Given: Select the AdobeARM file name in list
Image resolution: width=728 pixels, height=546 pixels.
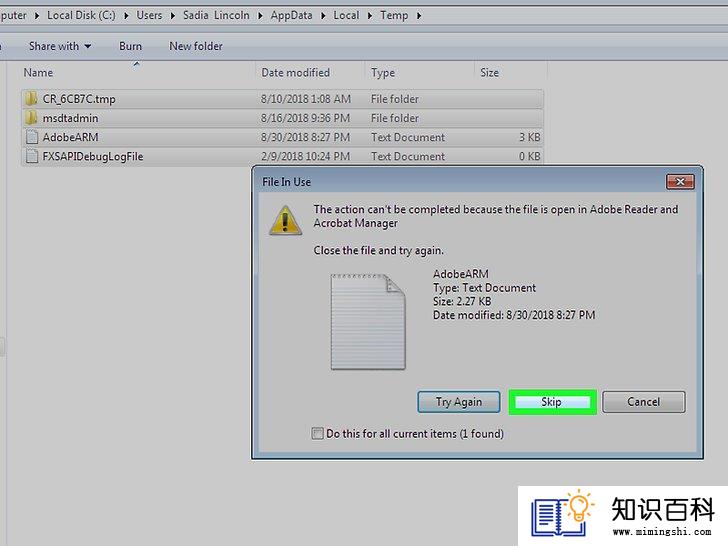Looking at the screenshot, I should 71,137.
